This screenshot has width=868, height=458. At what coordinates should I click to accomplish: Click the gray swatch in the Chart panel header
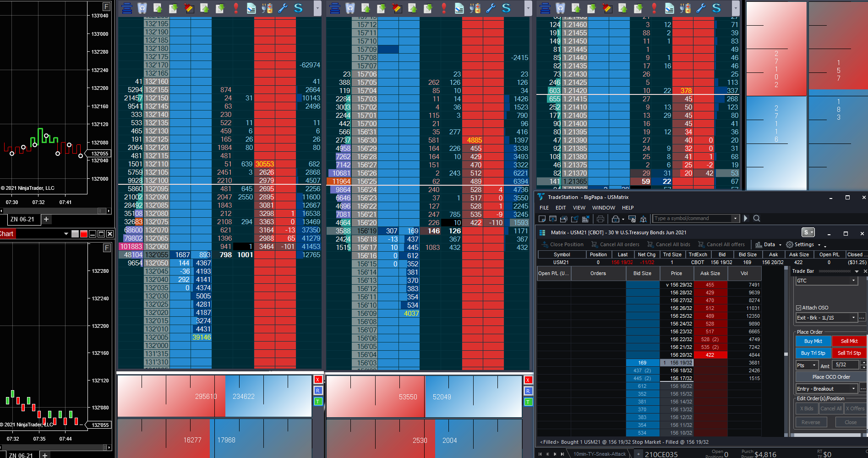tap(75, 234)
